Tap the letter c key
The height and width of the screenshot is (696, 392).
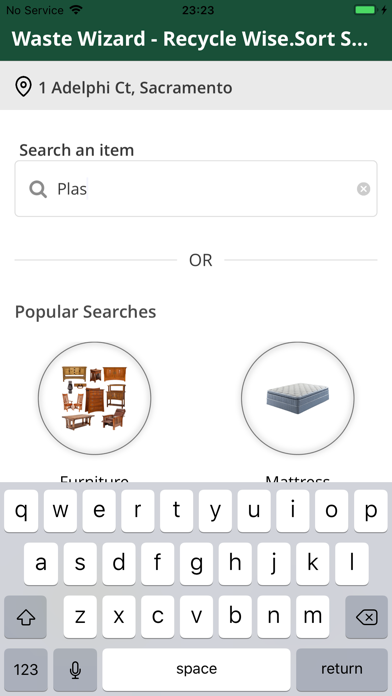click(157, 617)
